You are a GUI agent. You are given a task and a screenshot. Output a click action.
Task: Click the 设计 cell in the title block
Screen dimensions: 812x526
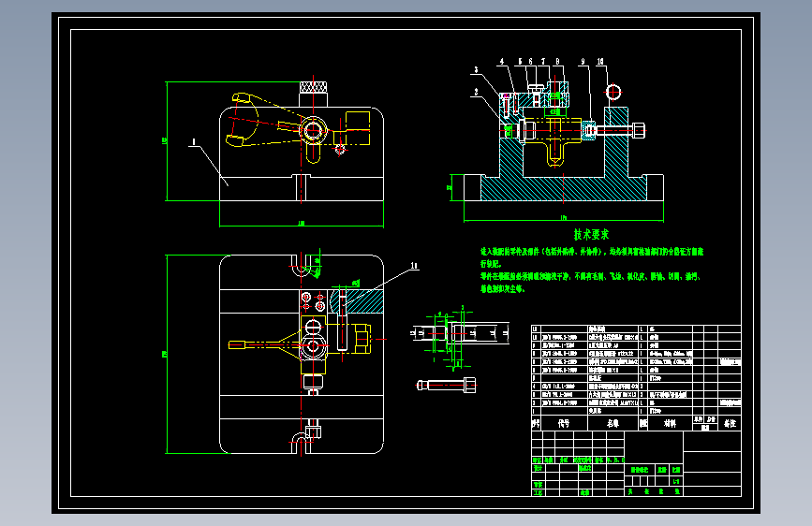point(538,468)
